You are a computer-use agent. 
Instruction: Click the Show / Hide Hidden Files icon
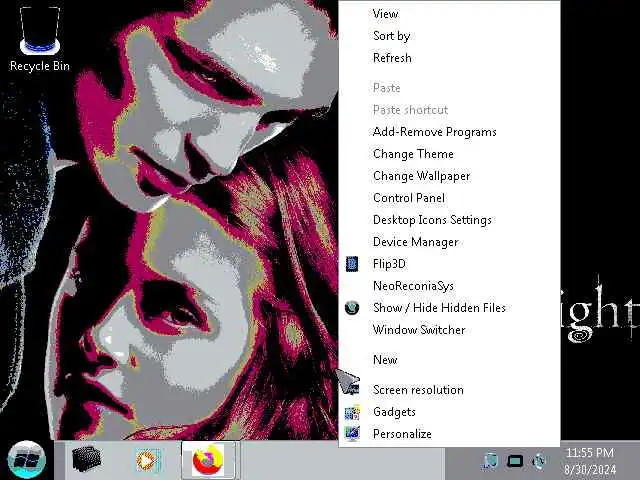352,308
